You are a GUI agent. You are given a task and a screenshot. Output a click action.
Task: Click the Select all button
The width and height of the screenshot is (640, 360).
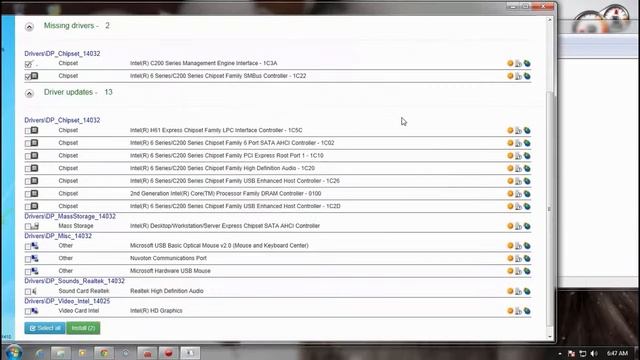(x=45, y=328)
